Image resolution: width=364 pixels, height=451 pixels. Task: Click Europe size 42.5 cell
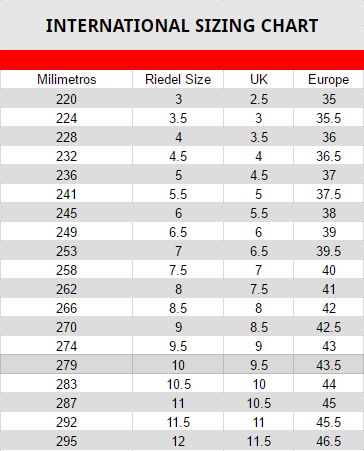tap(329, 327)
